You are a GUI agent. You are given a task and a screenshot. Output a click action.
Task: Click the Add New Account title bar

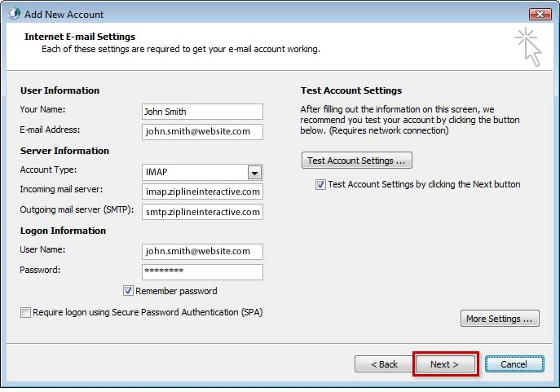pos(268,14)
